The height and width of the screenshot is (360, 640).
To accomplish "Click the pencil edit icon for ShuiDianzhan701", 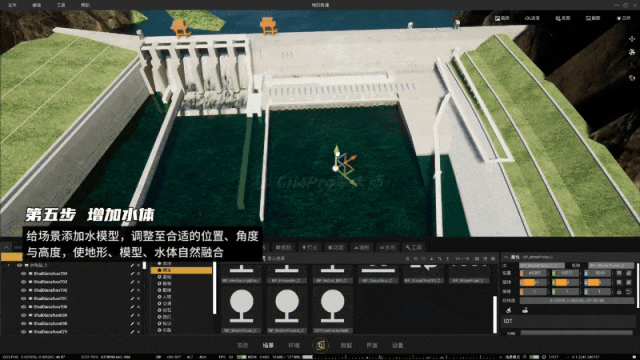I will pos(132,298).
